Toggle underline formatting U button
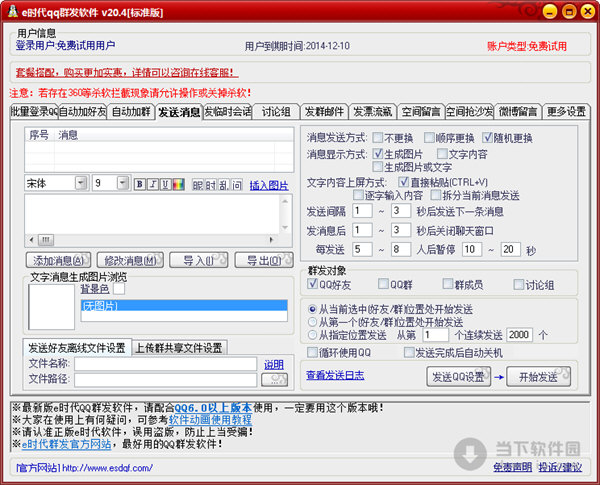Image resolution: width=600 pixels, height=485 pixels. coord(166,185)
